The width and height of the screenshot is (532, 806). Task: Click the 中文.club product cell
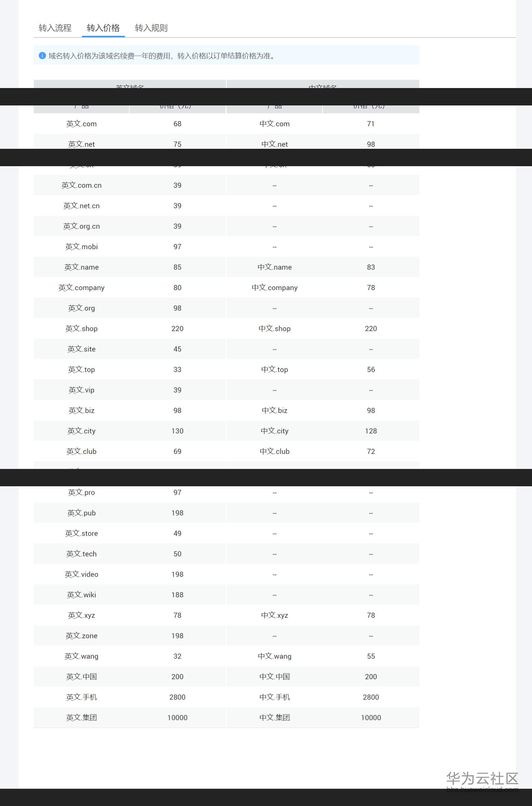click(x=274, y=451)
